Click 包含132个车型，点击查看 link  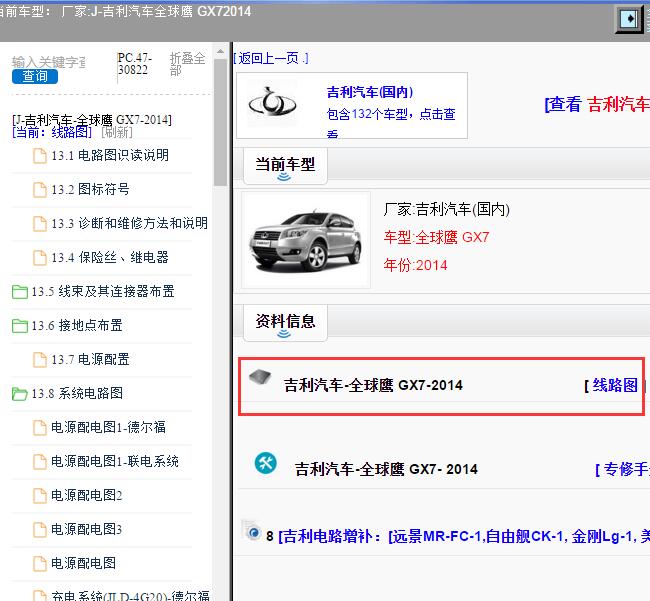(391, 123)
